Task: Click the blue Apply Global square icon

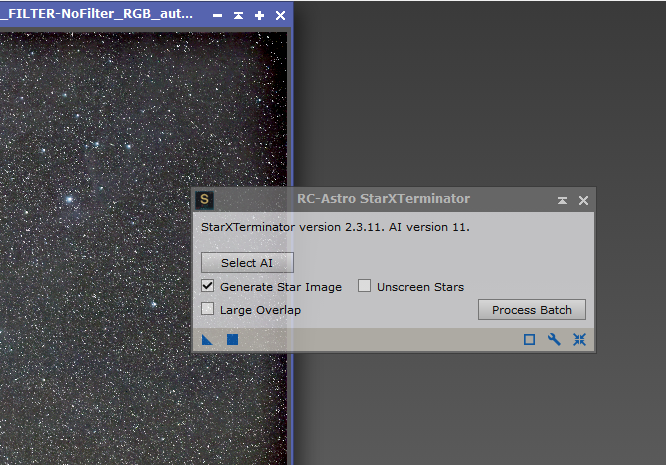Action: (x=232, y=339)
